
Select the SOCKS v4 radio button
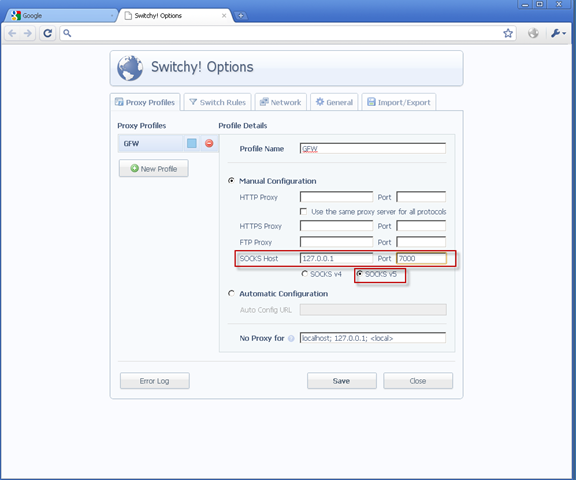point(305,274)
